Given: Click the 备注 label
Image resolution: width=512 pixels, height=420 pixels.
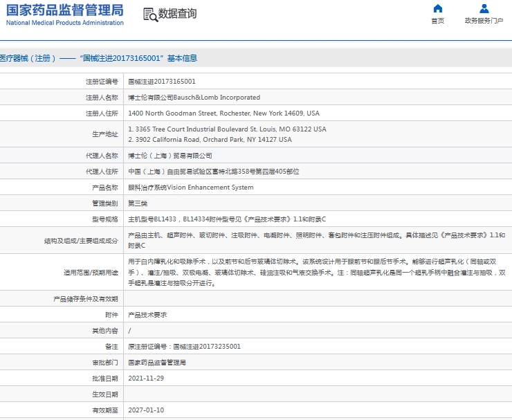Looking at the screenshot, I should click(111, 347).
